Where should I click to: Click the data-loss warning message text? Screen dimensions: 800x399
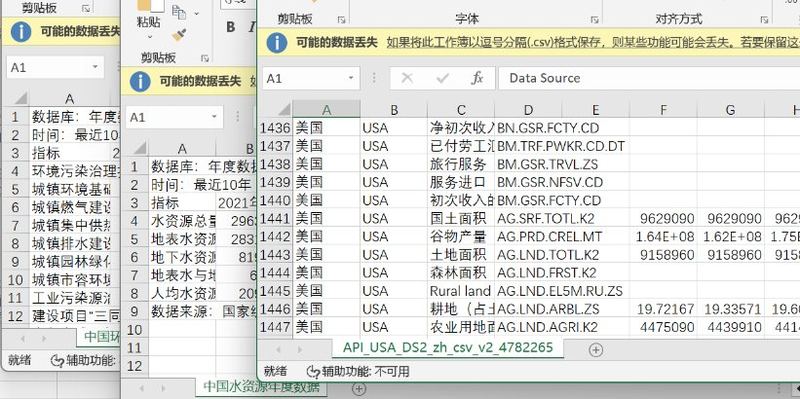pos(592,42)
